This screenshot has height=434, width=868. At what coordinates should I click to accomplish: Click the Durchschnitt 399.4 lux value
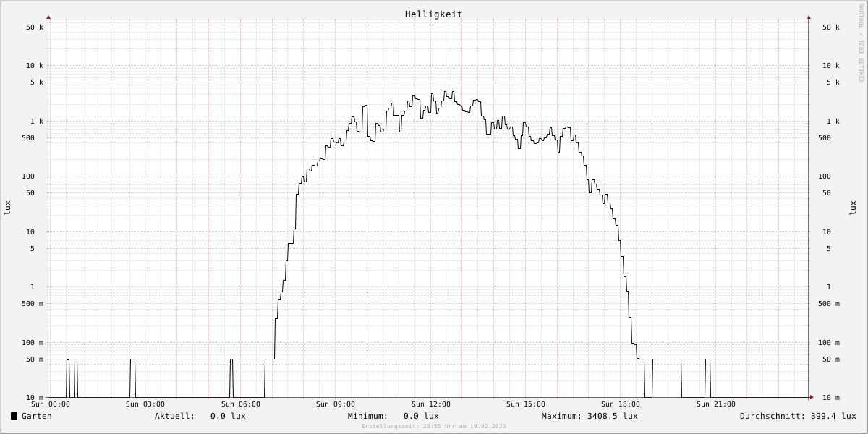click(x=833, y=416)
